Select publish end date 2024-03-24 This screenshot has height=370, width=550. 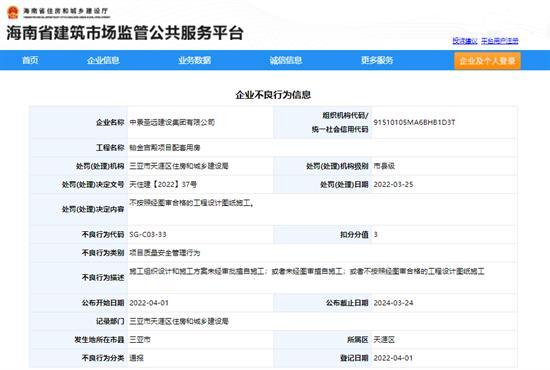coord(393,303)
